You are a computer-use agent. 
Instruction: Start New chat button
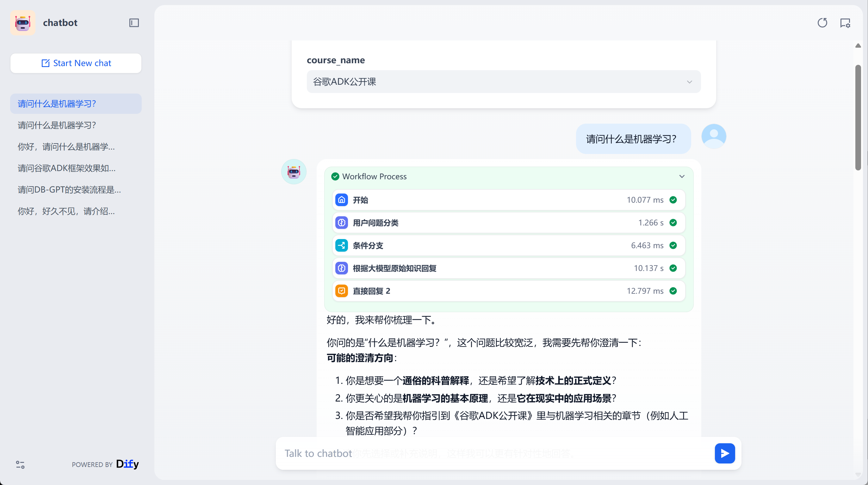point(76,63)
